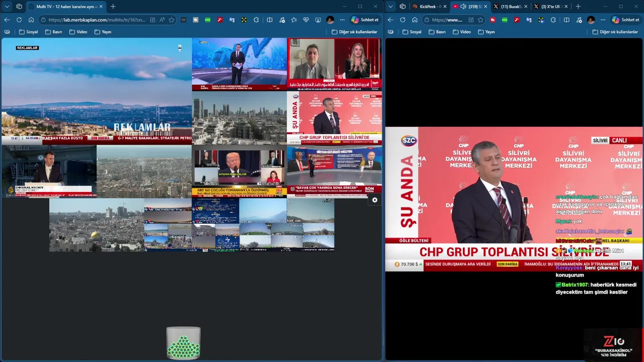Open Settings and more in right window
Viewport: 644px width, 362px height.
point(603,20)
